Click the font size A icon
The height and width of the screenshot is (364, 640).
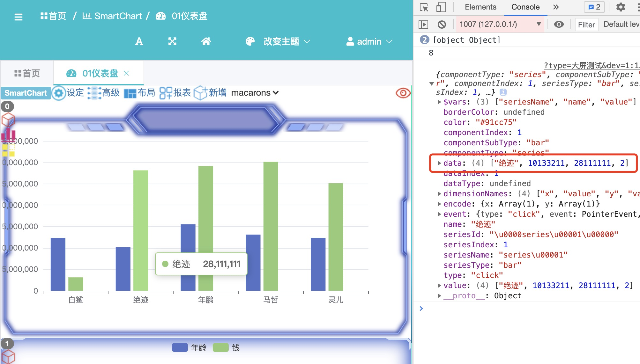[139, 41]
